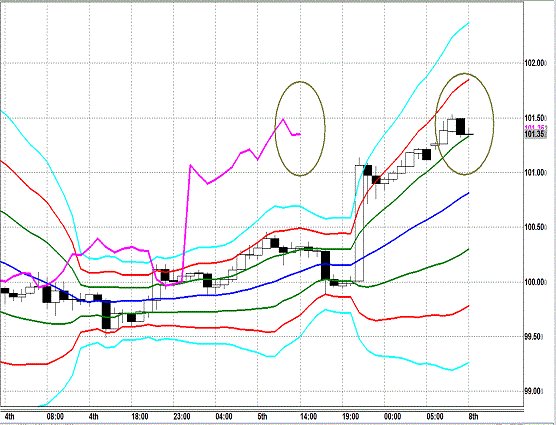This screenshot has height=425, width=556.
Task: Select the 04:00 time axis label
Action: click(x=224, y=416)
